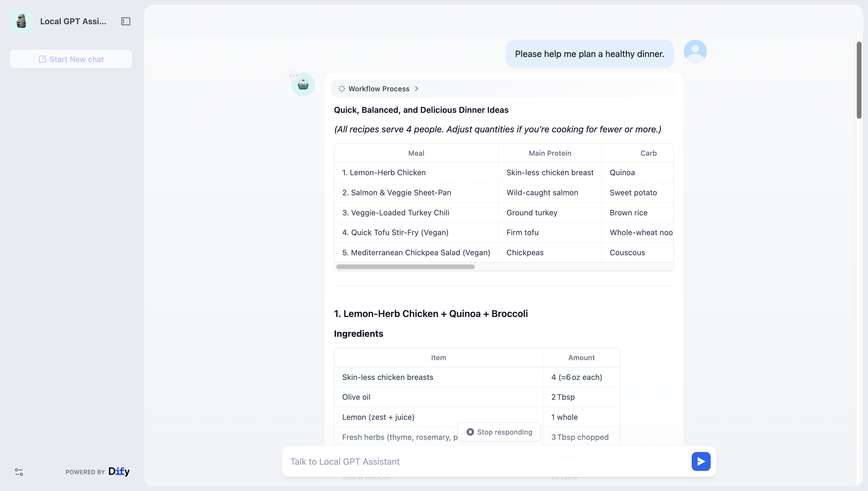Collapse the sidebar panel icon

(126, 21)
